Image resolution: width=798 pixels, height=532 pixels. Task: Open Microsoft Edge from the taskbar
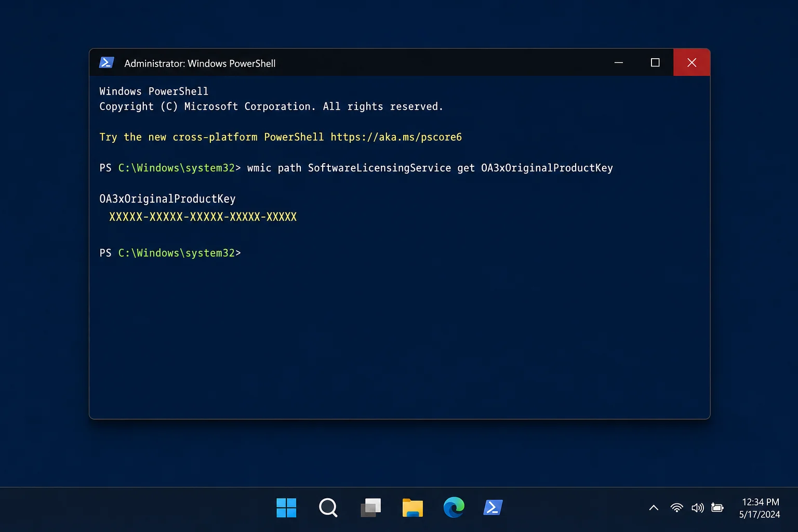tap(454, 508)
